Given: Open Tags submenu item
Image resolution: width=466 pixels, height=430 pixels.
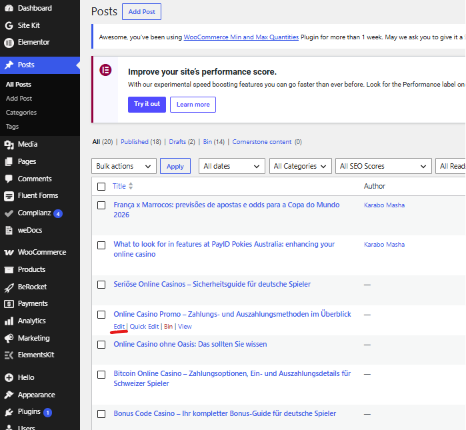Looking at the screenshot, I should coord(12,127).
